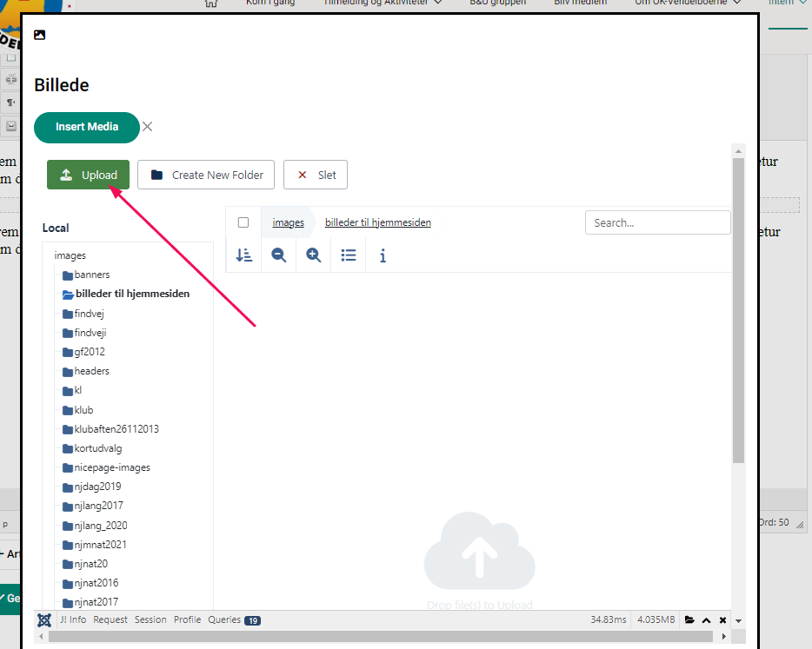This screenshot has width=812, height=649.
Task: Open the billeder til hjemmesiden folder in tree
Action: point(131,294)
